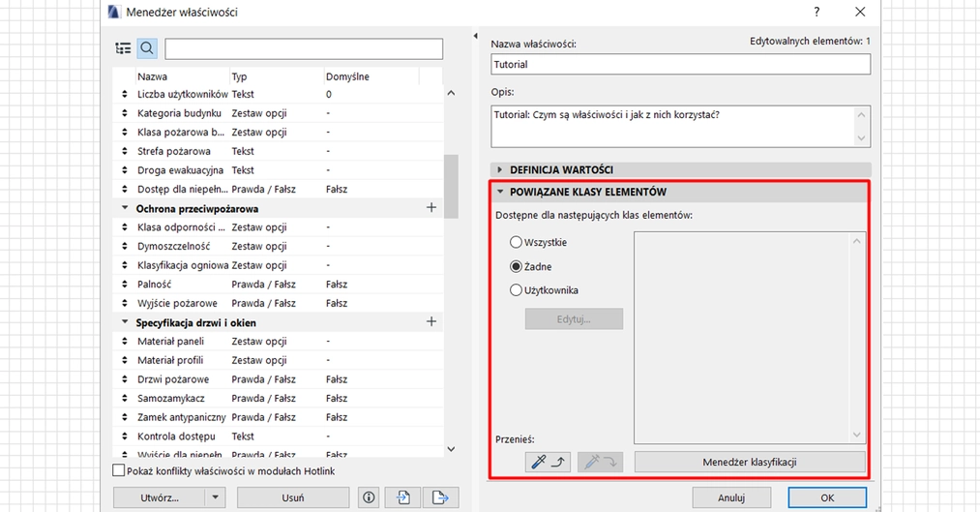
Task: Click Zestaw opcji type of Kategoria budynku
Action: pyautogui.click(x=259, y=113)
